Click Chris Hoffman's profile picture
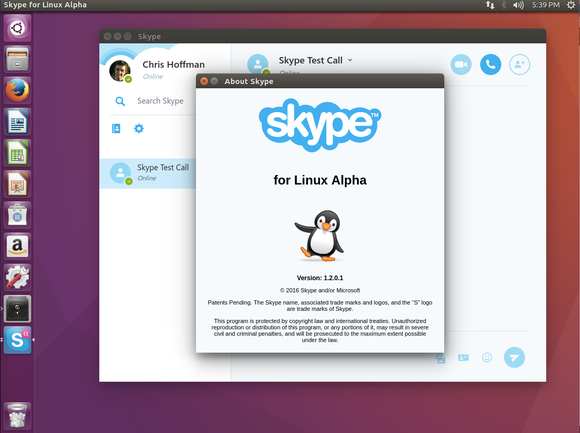Viewport: 580px width, 433px height. [120, 70]
